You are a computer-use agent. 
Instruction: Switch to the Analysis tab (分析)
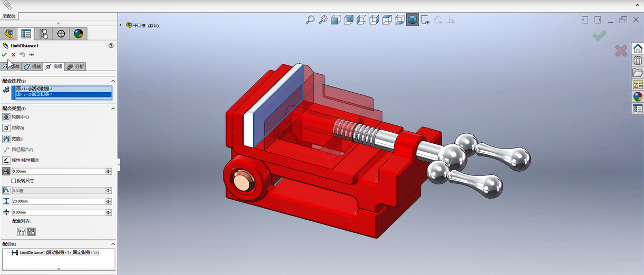pos(75,66)
